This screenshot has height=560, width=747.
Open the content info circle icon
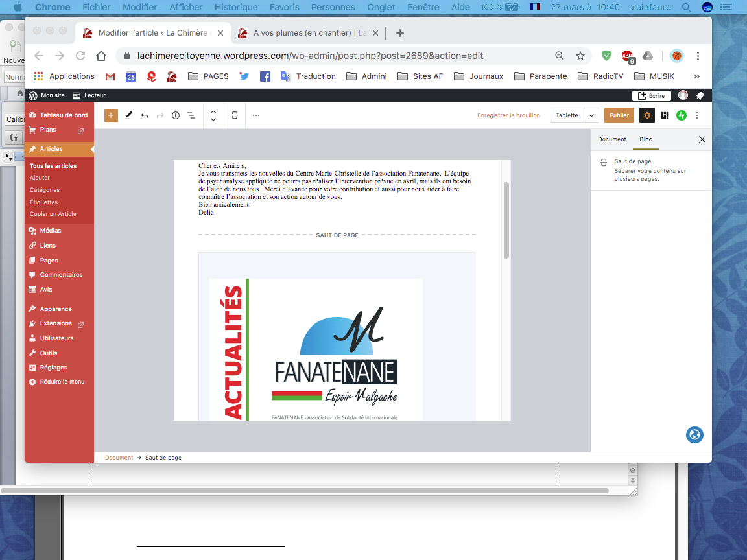tap(176, 115)
